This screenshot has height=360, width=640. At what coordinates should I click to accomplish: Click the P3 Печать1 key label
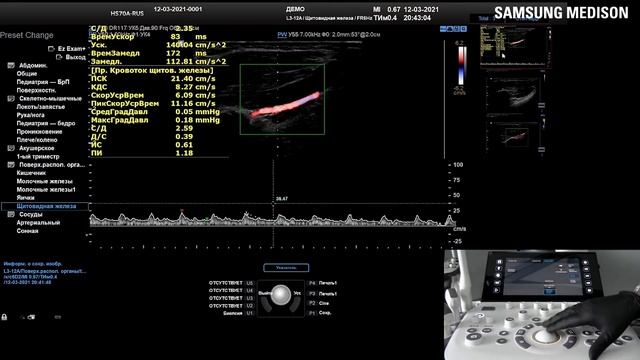[x=322, y=293]
